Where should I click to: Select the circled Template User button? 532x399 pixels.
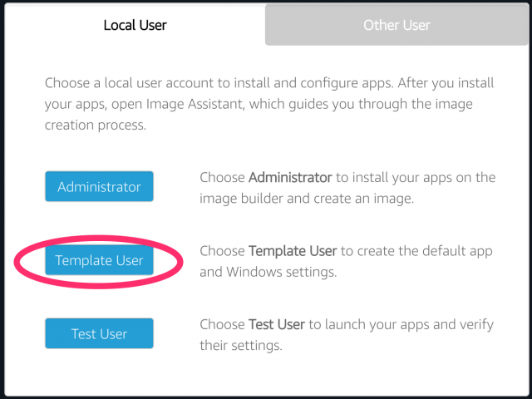[x=99, y=260]
